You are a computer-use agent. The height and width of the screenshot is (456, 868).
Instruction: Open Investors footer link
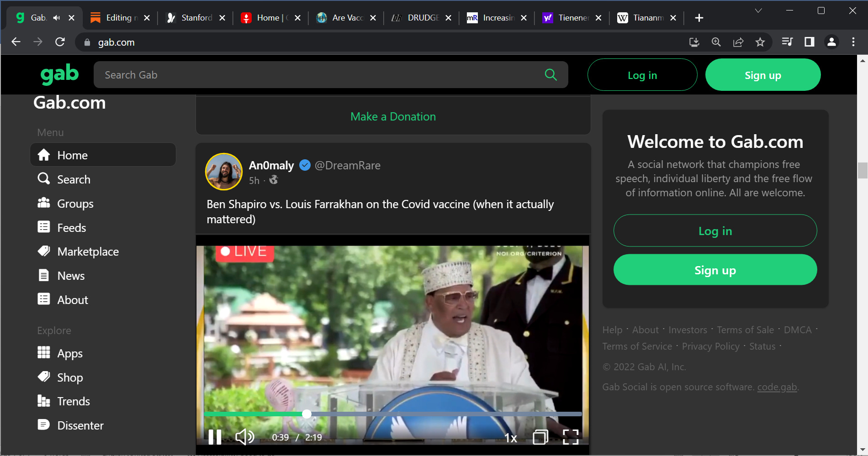pos(688,330)
